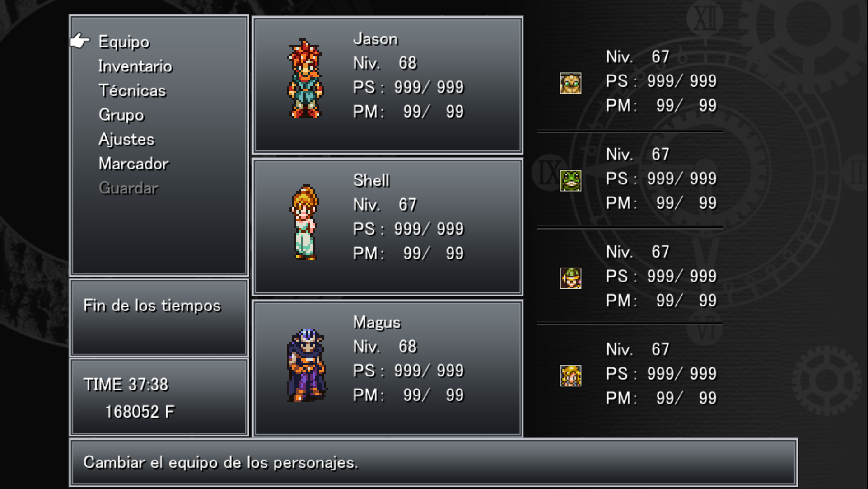The width and height of the screenshot is (868, 489).
Task: Select the Marcador option
Action: 134,164
